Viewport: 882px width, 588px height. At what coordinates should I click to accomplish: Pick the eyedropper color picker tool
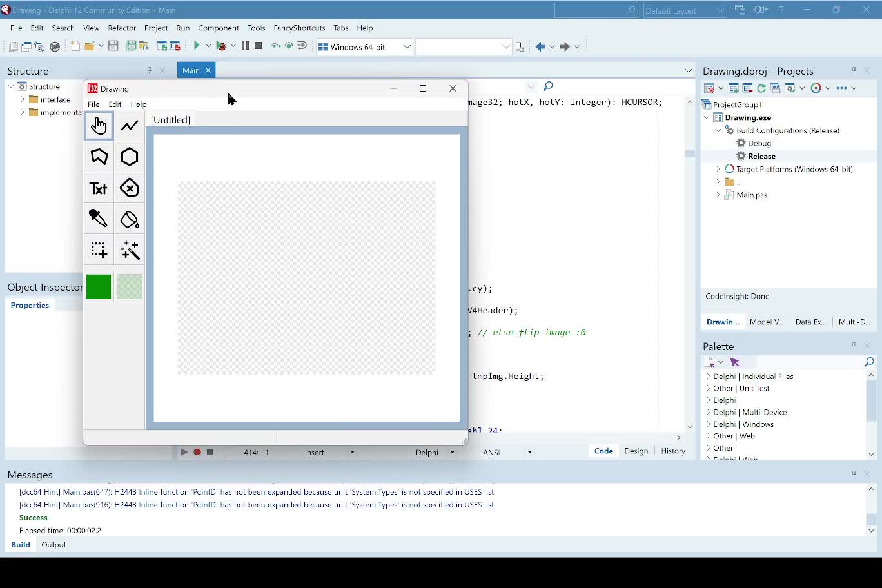pos(99,219)
